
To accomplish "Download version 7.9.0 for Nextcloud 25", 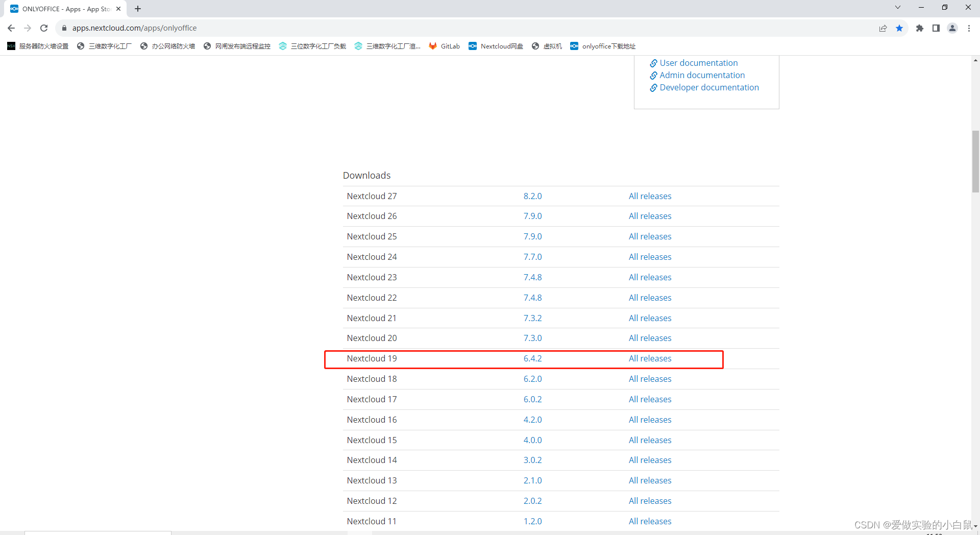I will [x=532, y=236].
